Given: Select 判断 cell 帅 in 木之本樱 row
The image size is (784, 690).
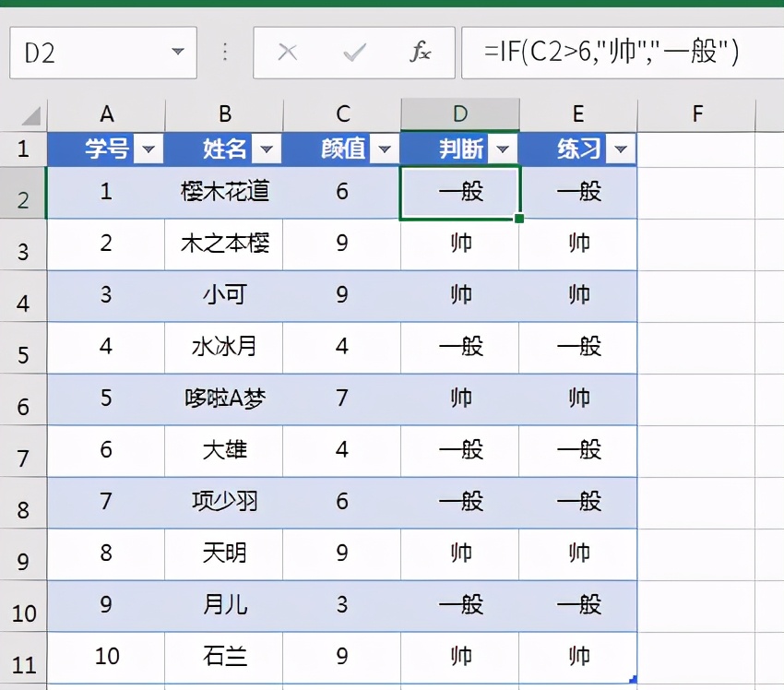Looking at the screenshot, I should (x=460, y=244).
